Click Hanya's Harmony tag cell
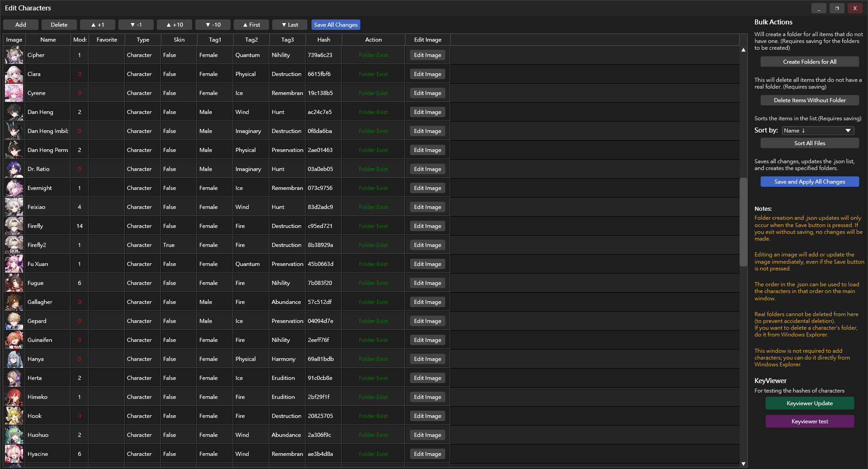This screenshot has height=469, width=868. click(288, 359)
